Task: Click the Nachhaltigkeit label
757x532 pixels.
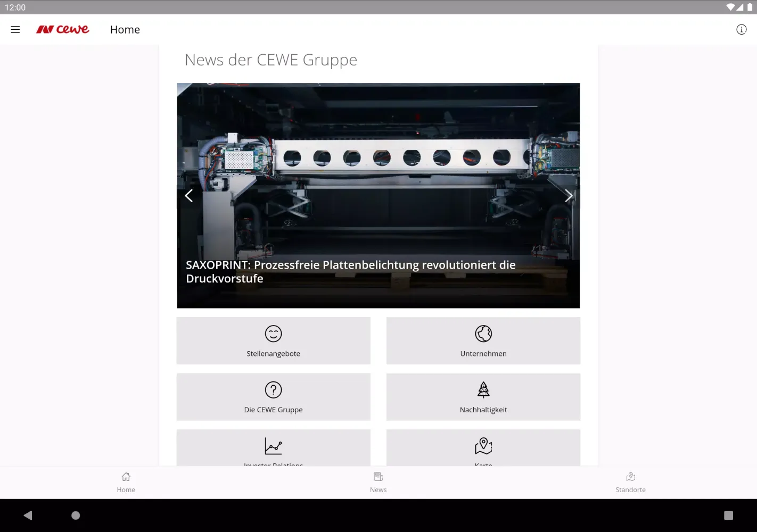Action: (x=483, y=410)
